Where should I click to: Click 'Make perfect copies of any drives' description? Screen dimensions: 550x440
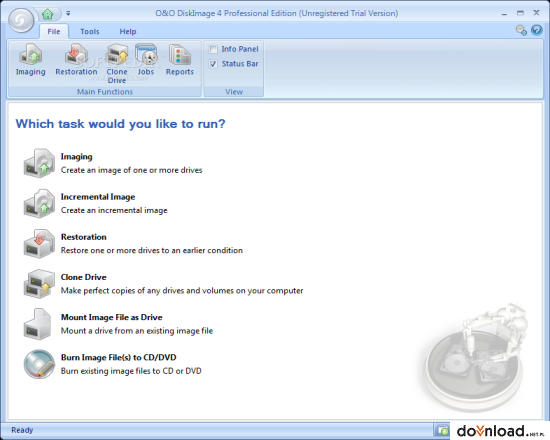tap(182, 291)
